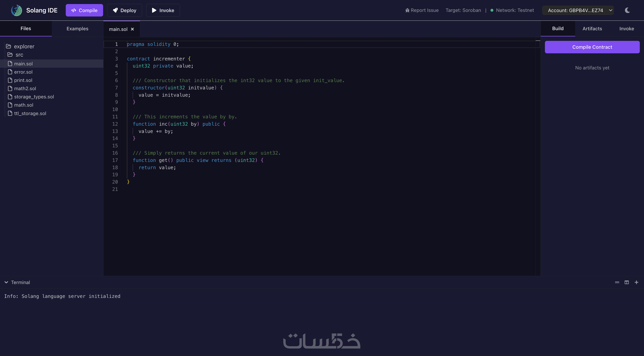644x356 pixels.
Task: Collapse the Terminal panel chevron
Action: [x=6, y=282]
